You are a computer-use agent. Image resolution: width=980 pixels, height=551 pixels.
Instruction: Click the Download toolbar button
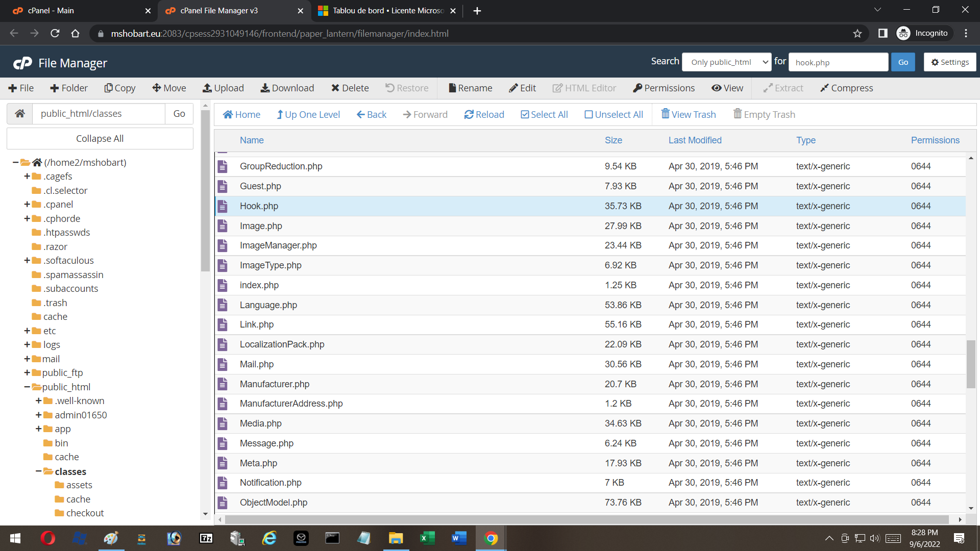287,88
